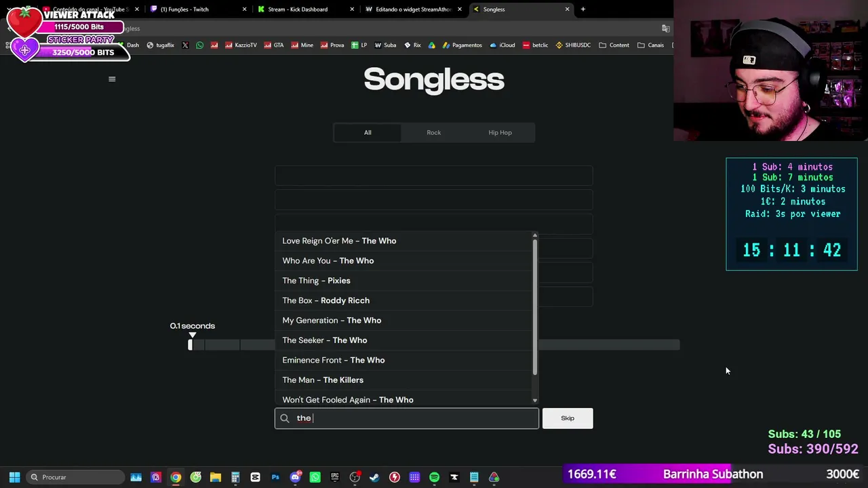Open Epic Games Launcher from taskbar
Viewport: 868px width, 488px height.
coord(335,477)
